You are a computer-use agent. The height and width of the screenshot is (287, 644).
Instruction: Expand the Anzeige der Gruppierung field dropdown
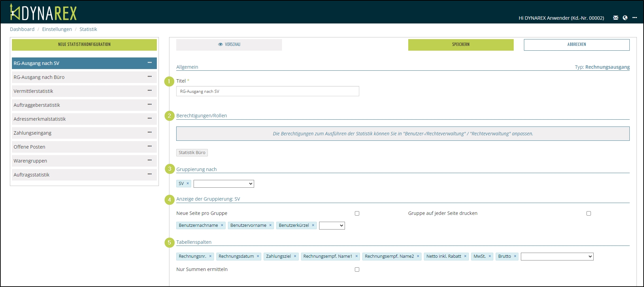tap(332, 226)
